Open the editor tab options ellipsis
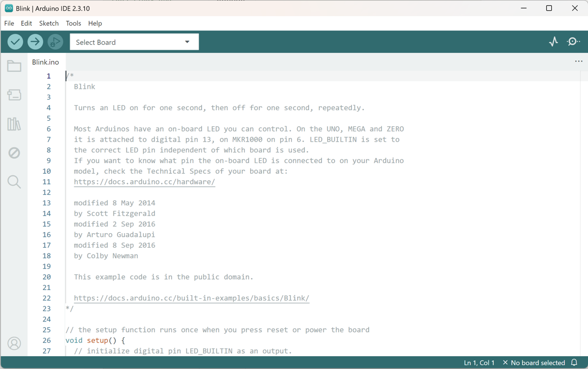588x369 pixels. click(578, 61)
